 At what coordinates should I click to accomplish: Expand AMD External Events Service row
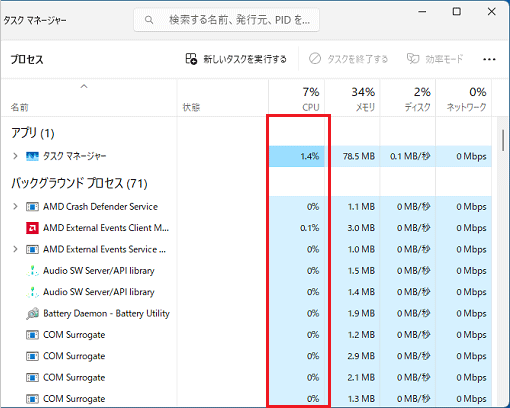15,249
